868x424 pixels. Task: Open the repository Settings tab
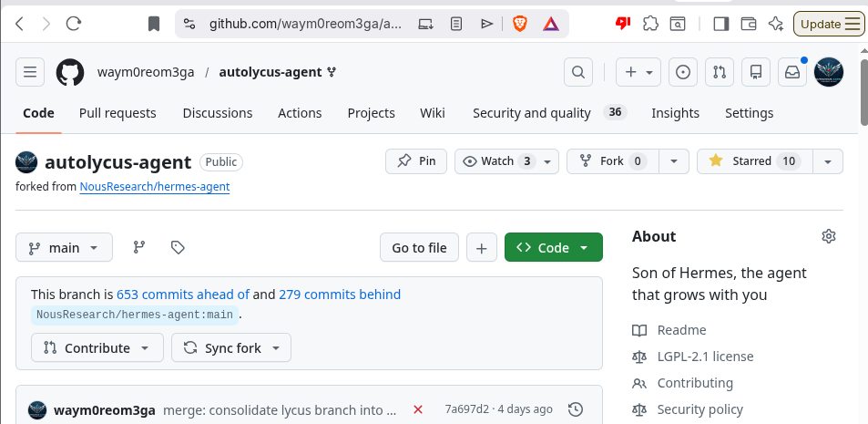tap(749, 113)
